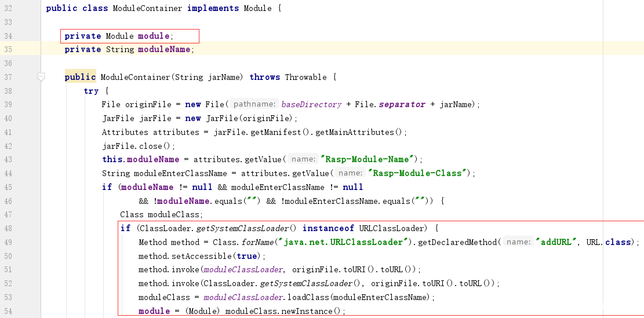Click line number 48 in the gutter
The width and height of the screenshot is (644, 318).
(8, 228)
